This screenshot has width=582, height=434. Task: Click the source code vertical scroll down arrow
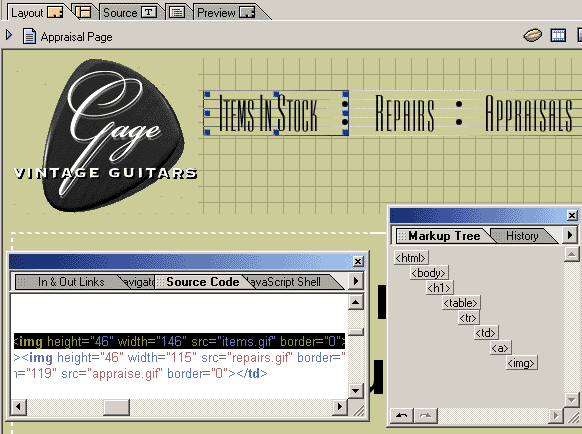click(x=356, y=391)
